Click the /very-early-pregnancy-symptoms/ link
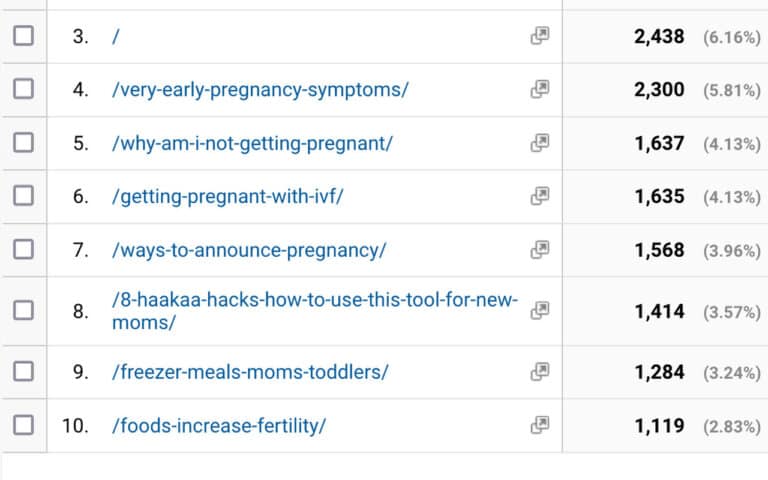The height and width of the screenshot is (480, 768). pos(260,90)
